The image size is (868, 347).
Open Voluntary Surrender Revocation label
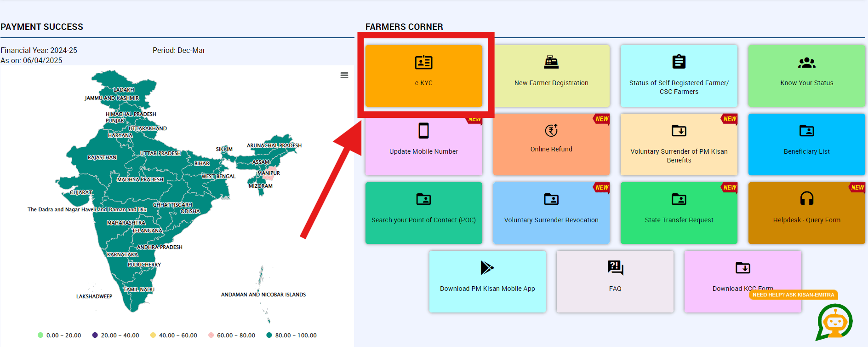click(551, 220)
